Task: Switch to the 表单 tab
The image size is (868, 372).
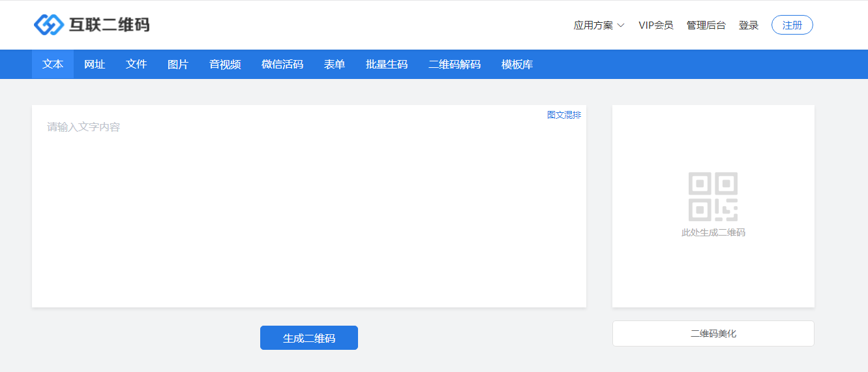Action: [x=335, y=65]
